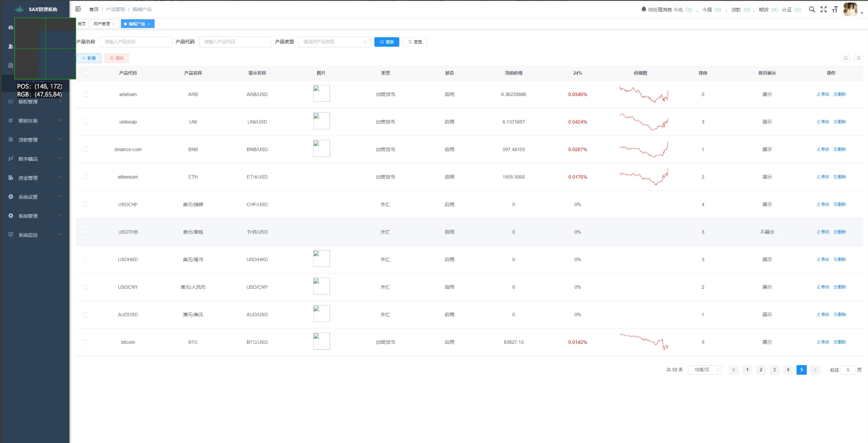Open the font size setting icon

tap(834, 9)
